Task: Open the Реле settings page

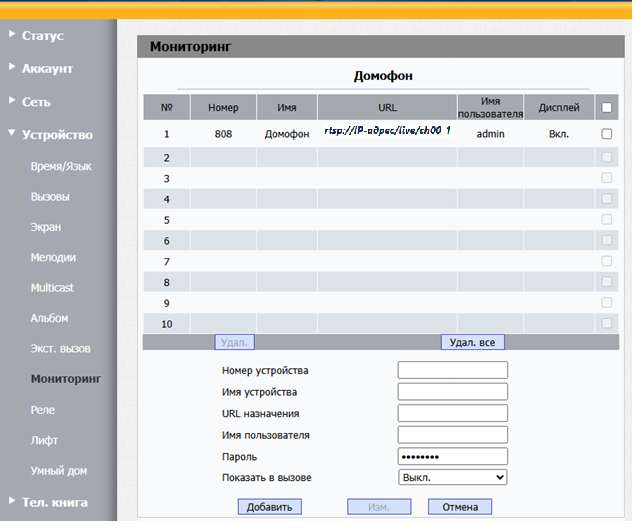Action: pyautogui.click(x=42, y=410)
